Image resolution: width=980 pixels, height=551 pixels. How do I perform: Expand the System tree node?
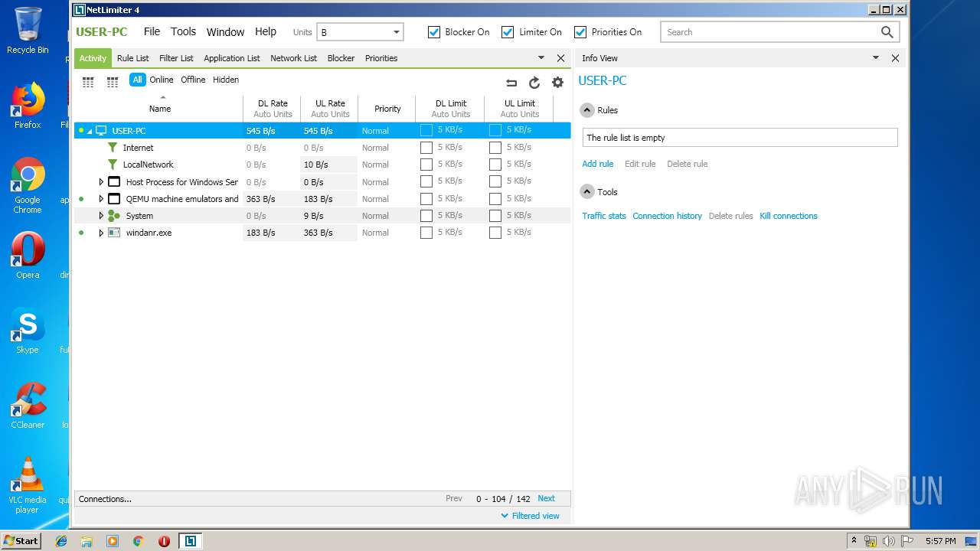click(101, 216)
